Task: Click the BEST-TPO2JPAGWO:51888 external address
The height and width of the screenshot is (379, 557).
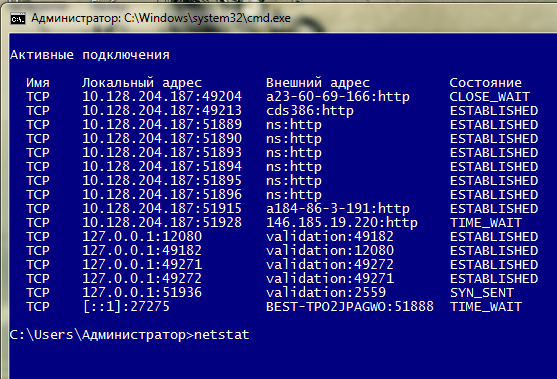Action: coord(350,307)
